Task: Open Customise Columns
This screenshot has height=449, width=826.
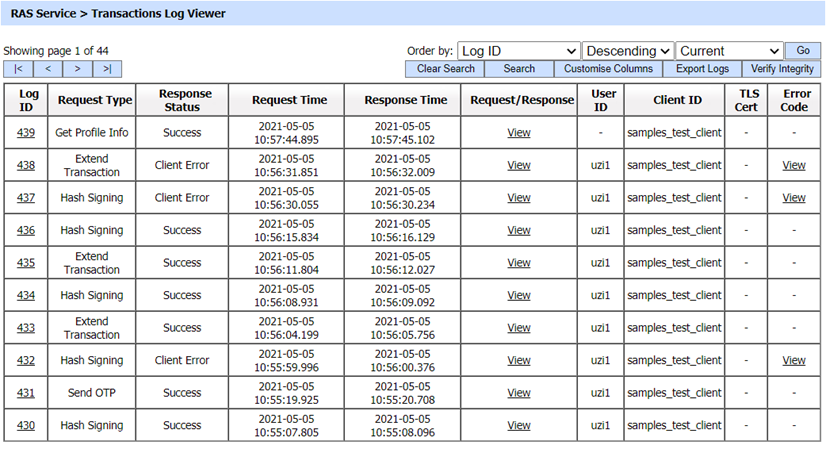Action: click(x=608, y=69)
